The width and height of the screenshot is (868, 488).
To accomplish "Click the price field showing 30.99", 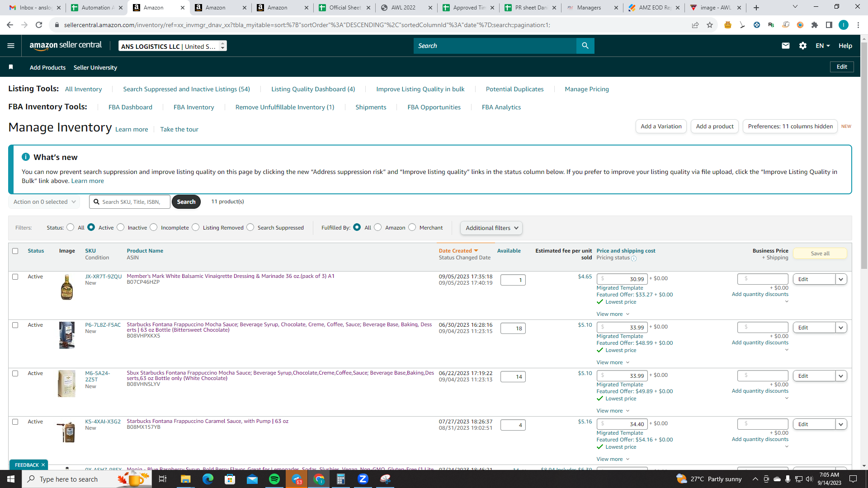I will (x=622, y=279).
